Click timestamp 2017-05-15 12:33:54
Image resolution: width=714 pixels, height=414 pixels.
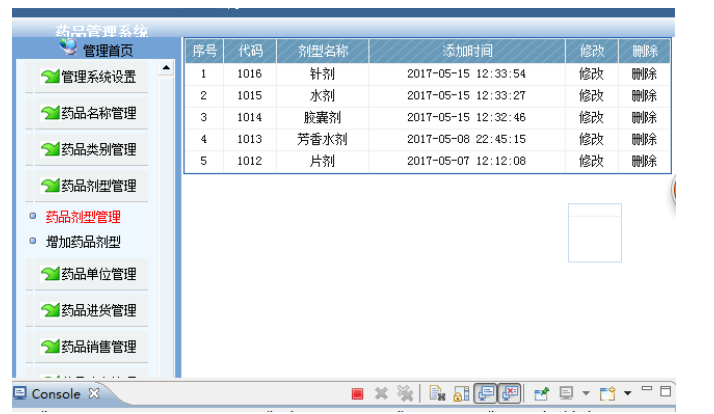coord(466,74)
